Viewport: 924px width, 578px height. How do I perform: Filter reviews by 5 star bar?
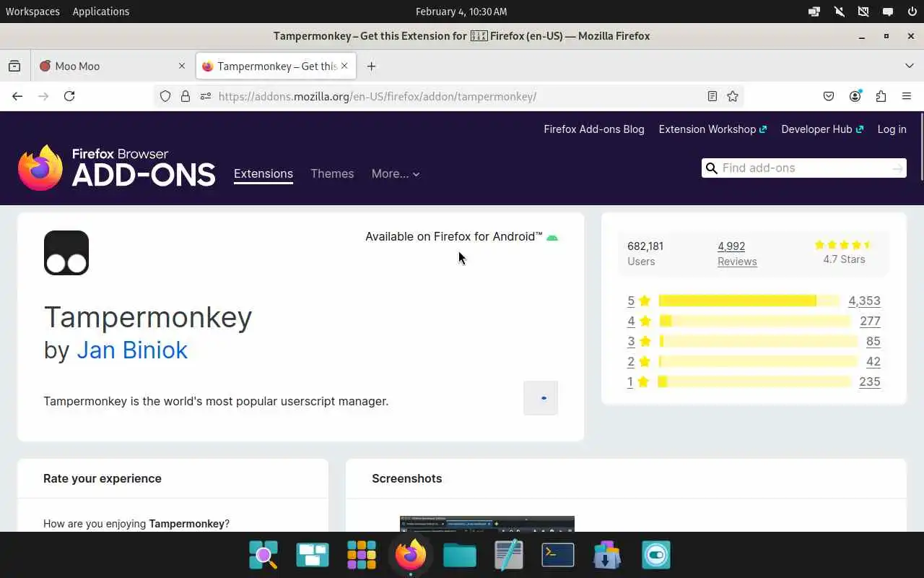[749, 301]
